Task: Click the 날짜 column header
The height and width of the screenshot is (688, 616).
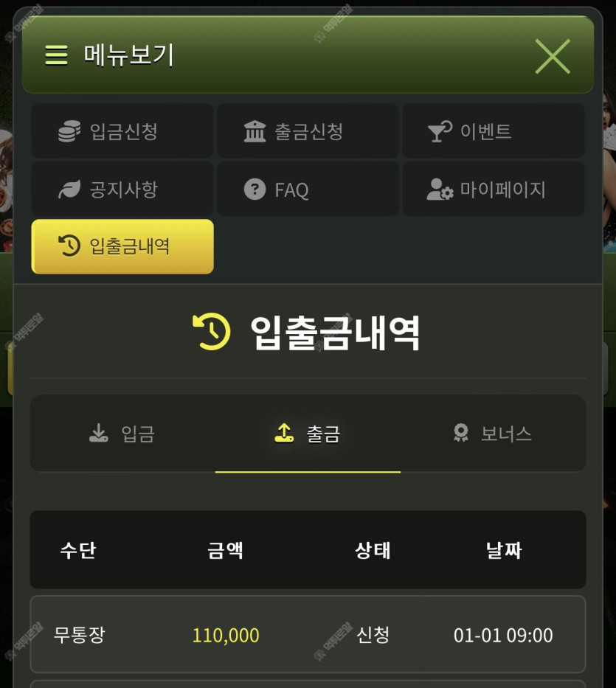Action: [x=504, y=550]
